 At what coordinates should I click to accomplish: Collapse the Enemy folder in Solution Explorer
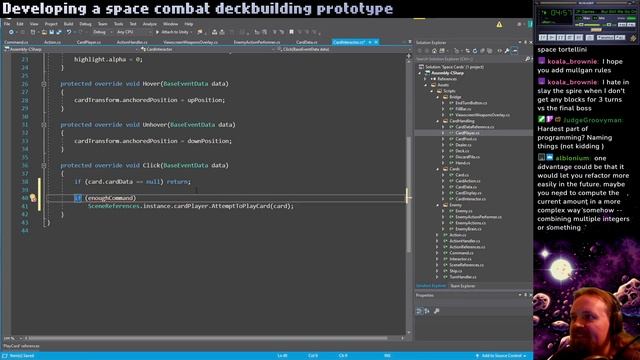(x=438, y=205)
